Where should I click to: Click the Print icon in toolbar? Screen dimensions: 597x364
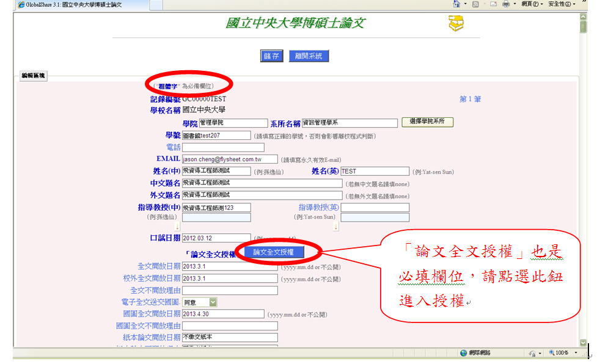(x=506, y=4)
